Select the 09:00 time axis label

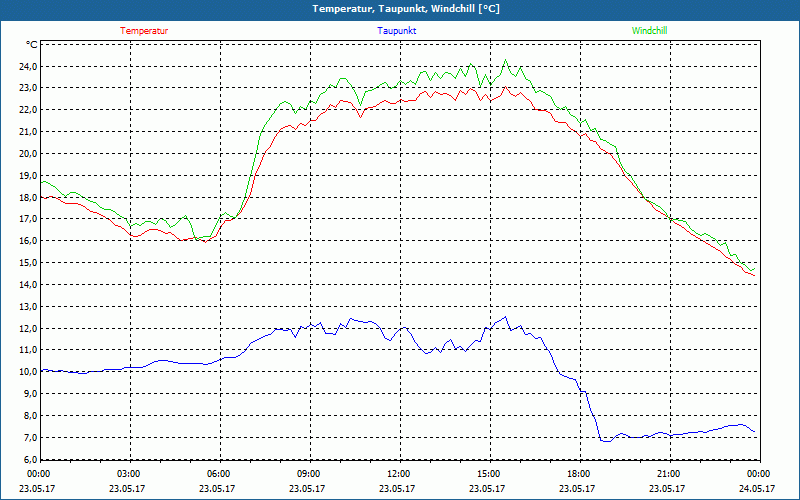308,474
